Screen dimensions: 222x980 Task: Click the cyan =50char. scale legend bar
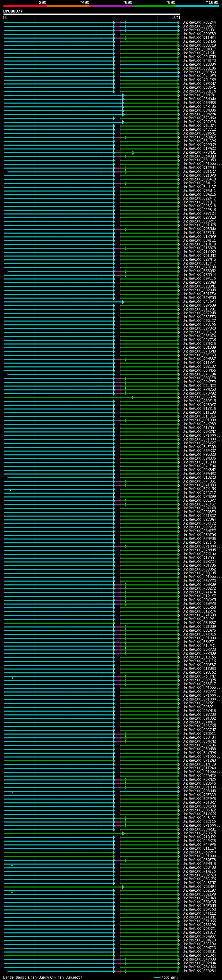coord(157,977)
